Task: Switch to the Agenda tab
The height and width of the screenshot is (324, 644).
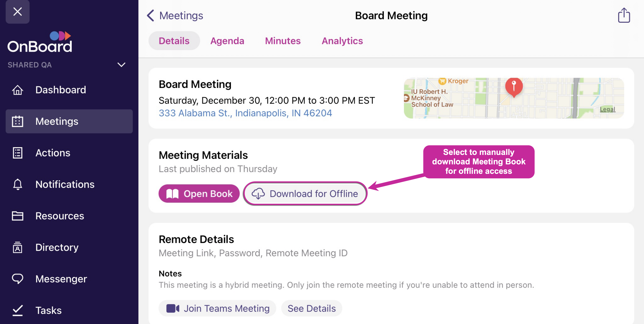Action: [x=227, y=41]
